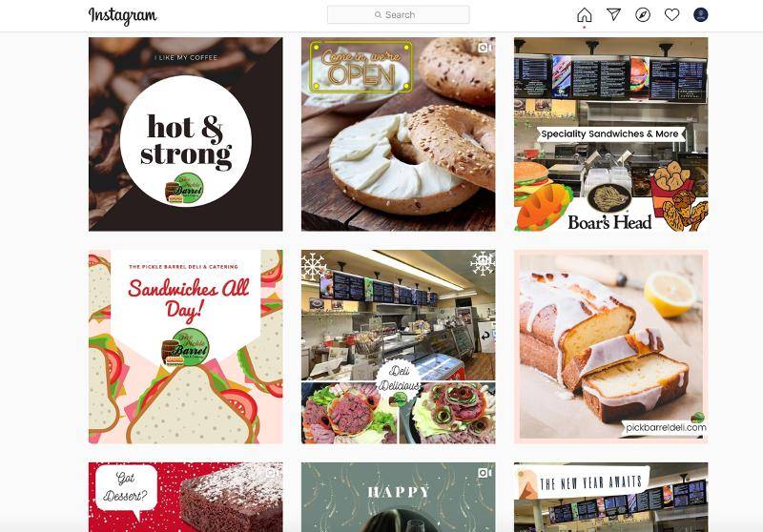Open the profile avatar menu
763x532 pixels.
point(701,14)
